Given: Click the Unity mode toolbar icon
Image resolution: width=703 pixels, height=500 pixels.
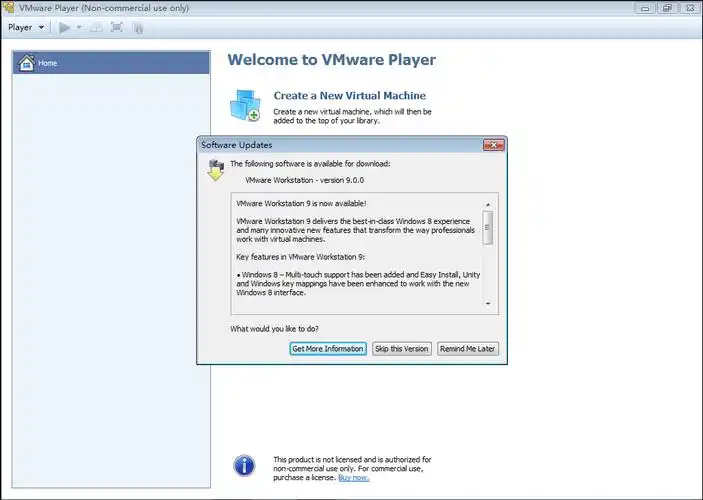Looking at the screenshot, I should click(138, 27).
